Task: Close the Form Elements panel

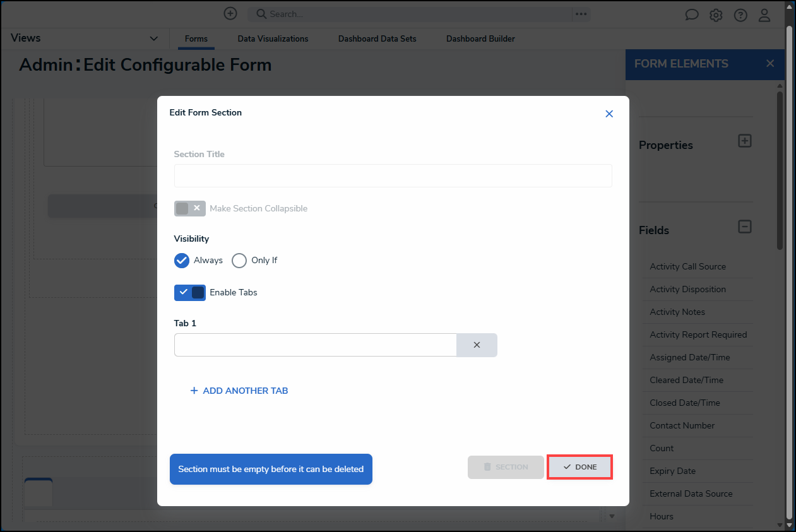Action: click(x=769, y=63)
